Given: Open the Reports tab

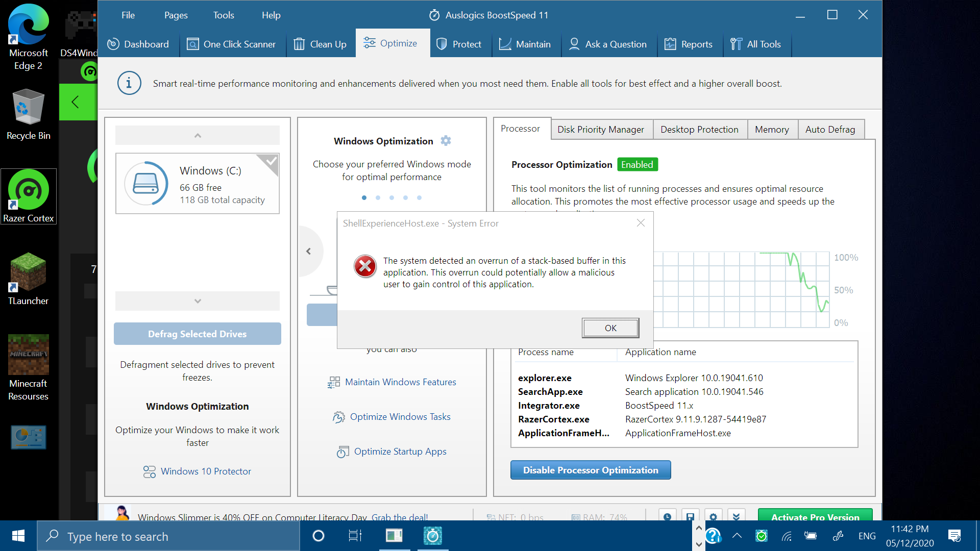Looking at the screenshot, I should click(688, 44).
